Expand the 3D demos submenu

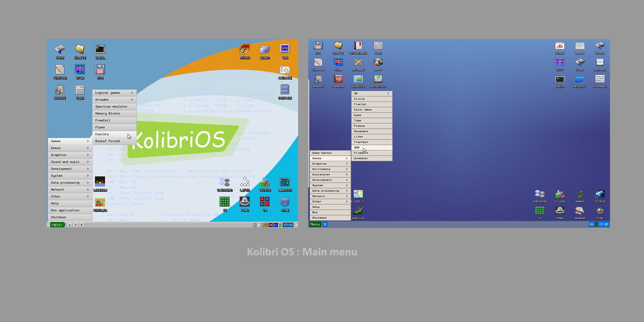click(x=372, y=93)
